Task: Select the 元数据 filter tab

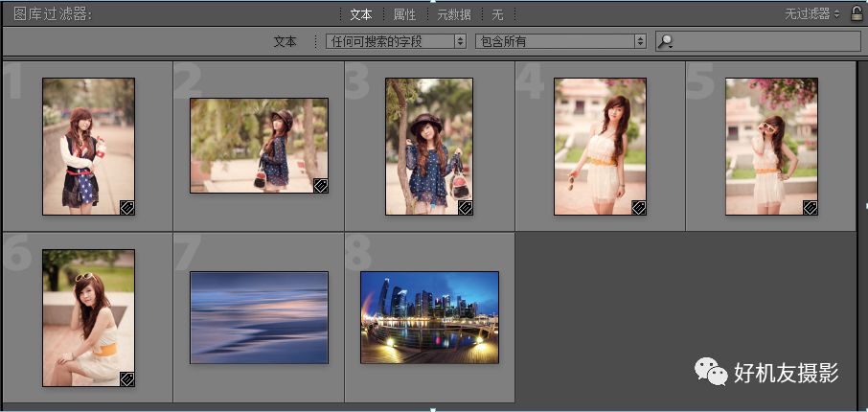Action: coord(454,15)
